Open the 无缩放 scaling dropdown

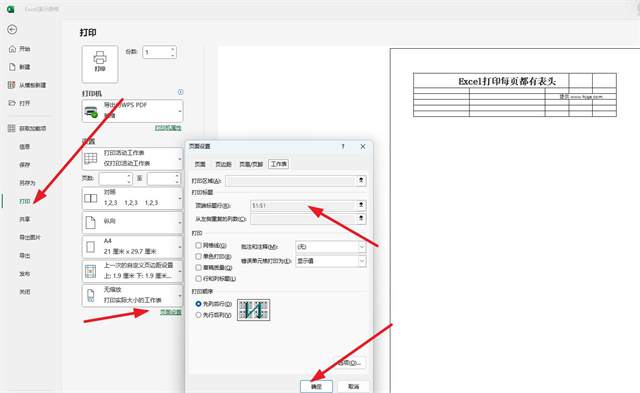pyautogui.click(x=133, y=295)
